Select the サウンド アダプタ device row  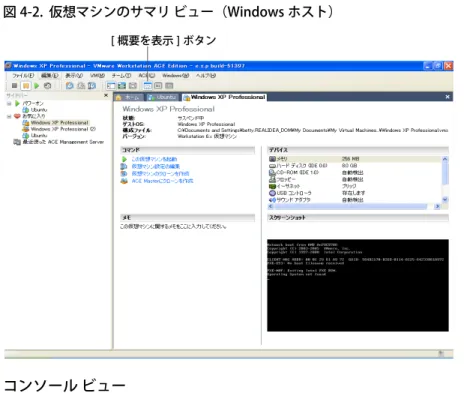click(355, 200)
